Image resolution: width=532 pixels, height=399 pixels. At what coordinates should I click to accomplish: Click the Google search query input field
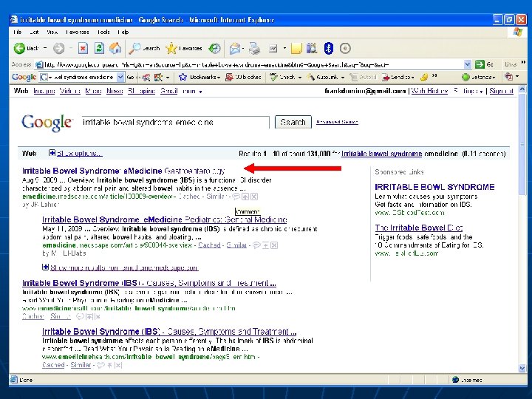(175, 122)
